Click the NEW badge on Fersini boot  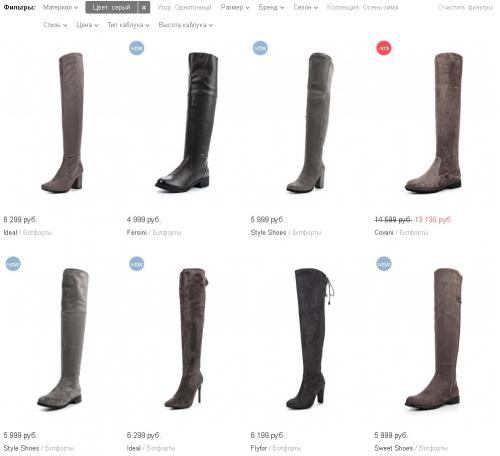click(x=137, y=48)
